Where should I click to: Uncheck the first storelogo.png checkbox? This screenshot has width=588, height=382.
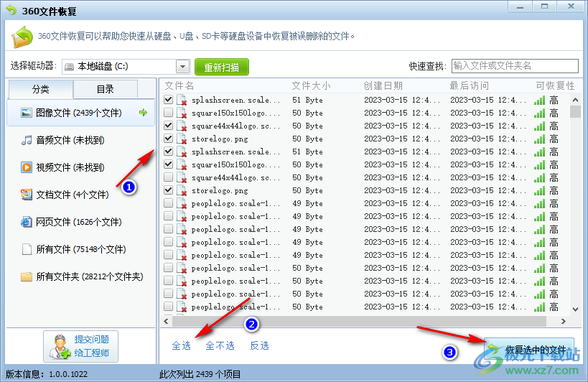[169, 139]
